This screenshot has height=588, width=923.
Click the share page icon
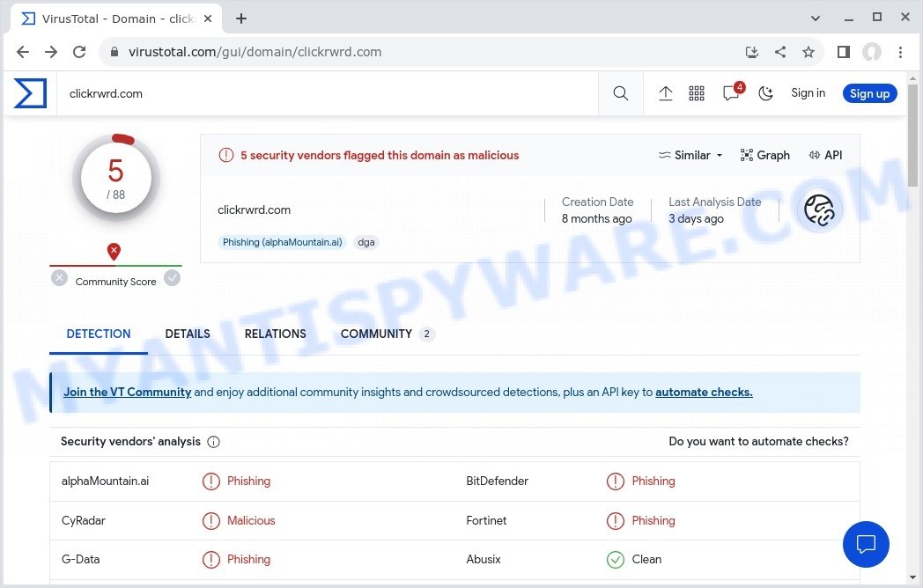pos(780,52)
